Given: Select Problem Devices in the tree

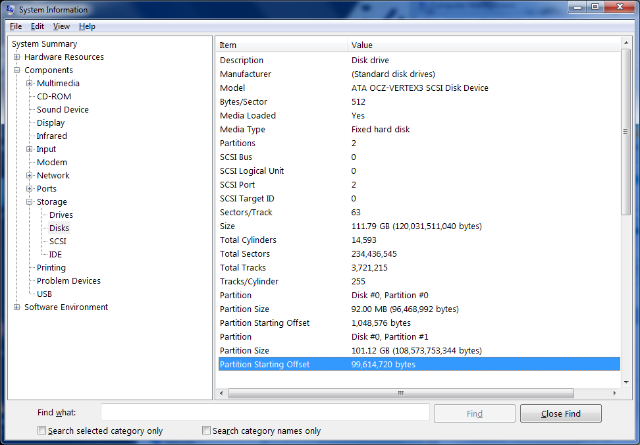Looking at the screenshot, I should click(x=68, y=281).
